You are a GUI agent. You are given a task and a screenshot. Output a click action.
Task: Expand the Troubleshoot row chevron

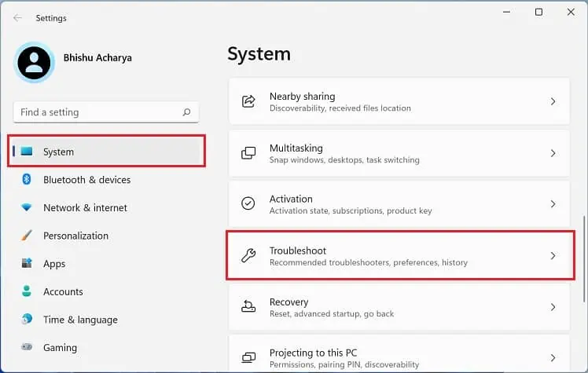(x=553, y=256)
